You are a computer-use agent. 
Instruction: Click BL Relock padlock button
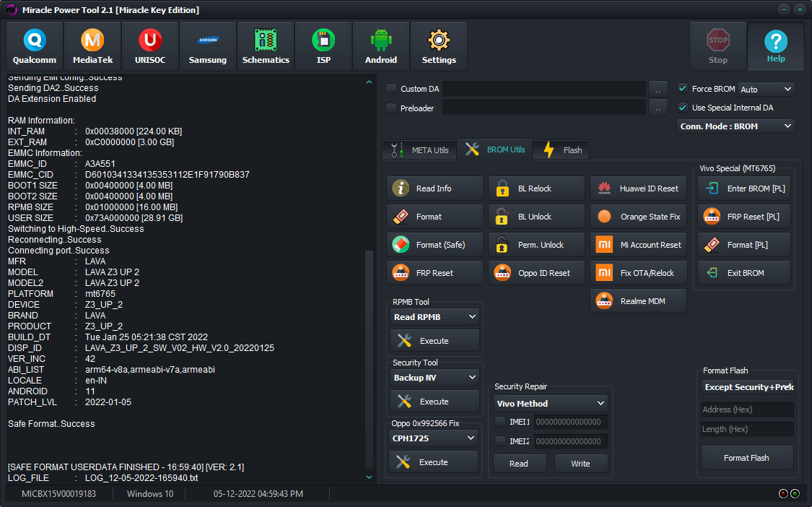(536, 188)
